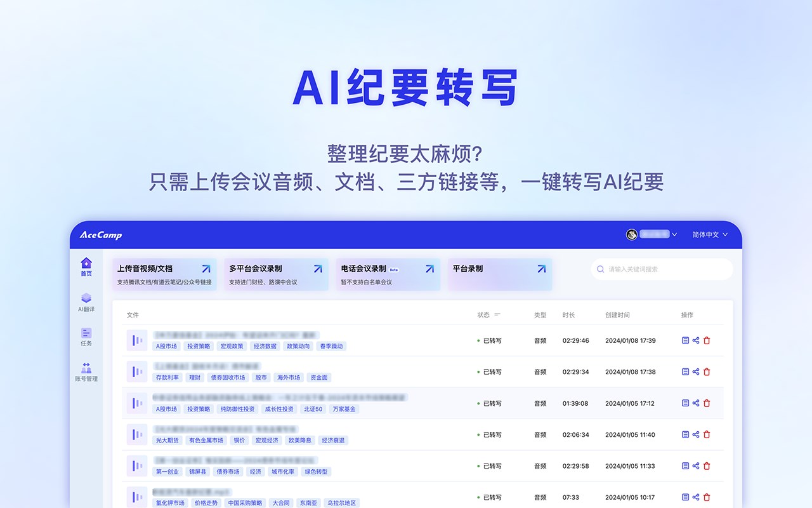View transcript for the 2024/01/08 17:39 row
The height and width of the screenshot is (508, 812).
[x=685, y=340]
